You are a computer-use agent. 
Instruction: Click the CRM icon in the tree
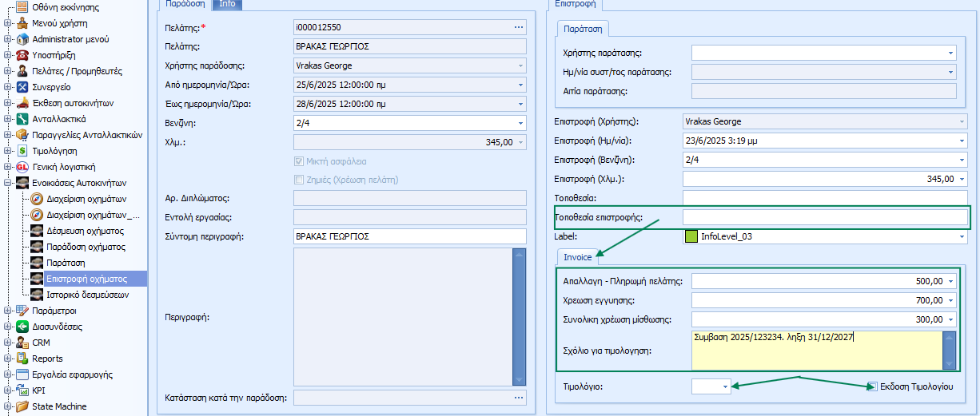tap(23, 343)
